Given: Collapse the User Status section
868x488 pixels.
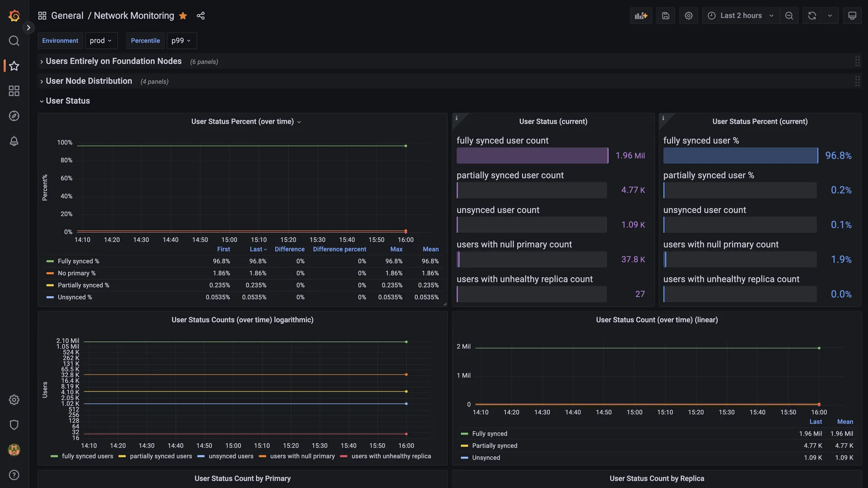Looking at the screenshot, I should click(x=68, y=100).
